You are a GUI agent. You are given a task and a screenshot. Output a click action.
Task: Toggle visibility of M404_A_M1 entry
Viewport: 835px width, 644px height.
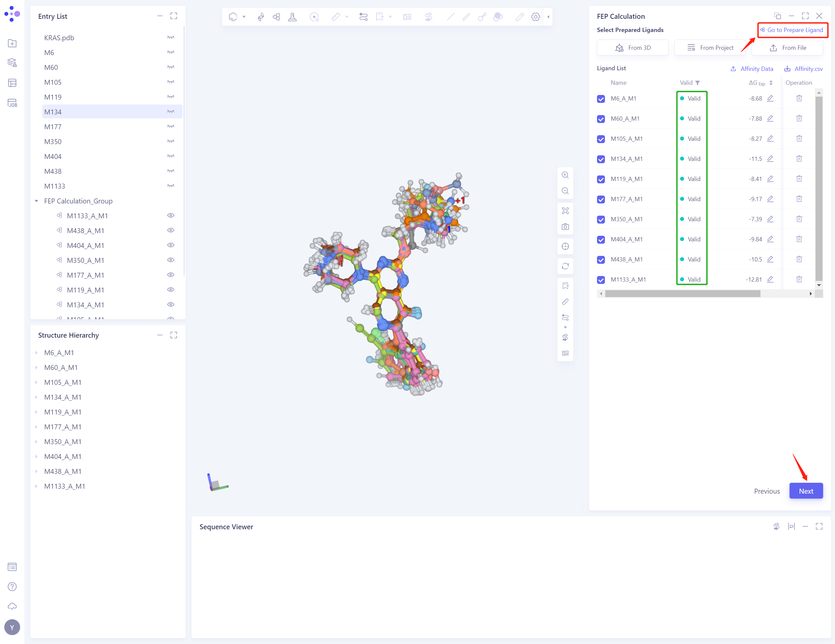170,245
